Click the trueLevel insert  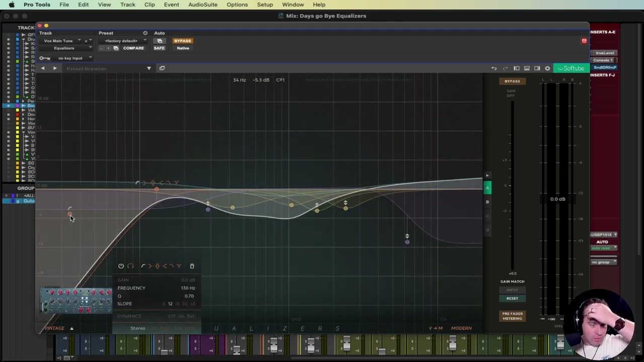coord(604,53)
